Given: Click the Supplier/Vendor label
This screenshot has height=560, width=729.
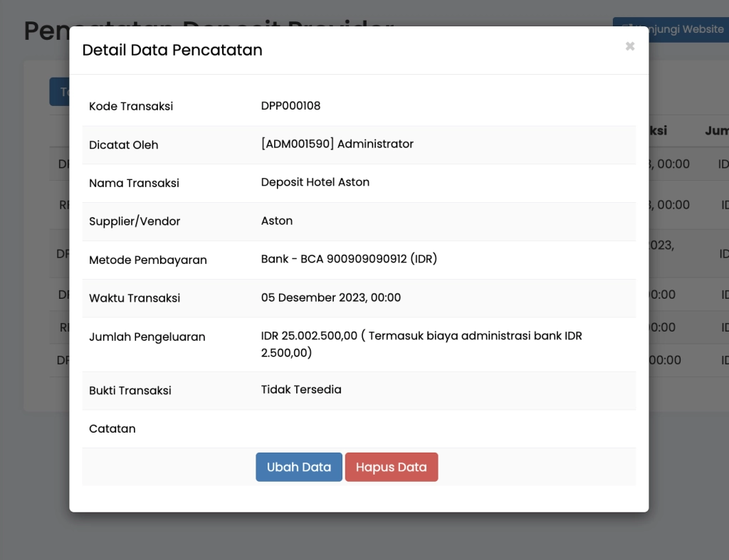Looking at the screenshot, I should [x=135, y=222].
